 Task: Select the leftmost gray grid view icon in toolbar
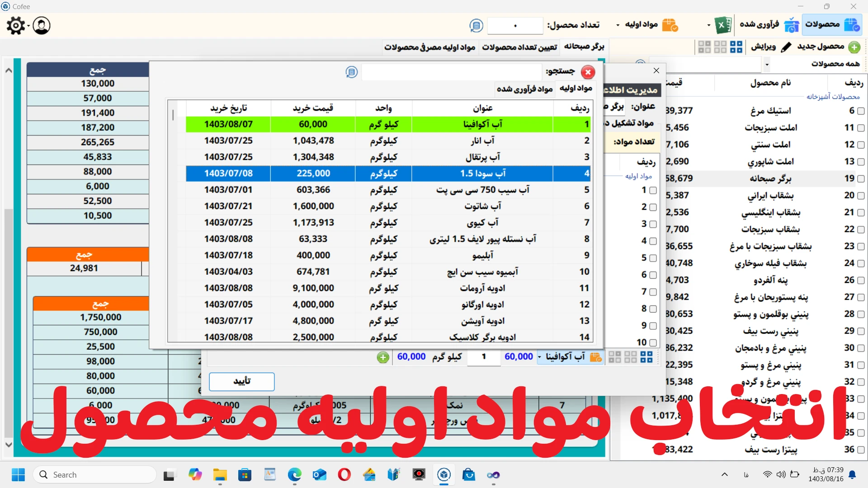click(704, 47)
